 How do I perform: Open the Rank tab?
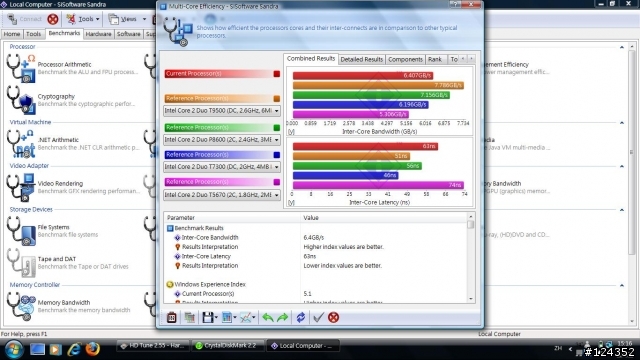tap(435, 60)
